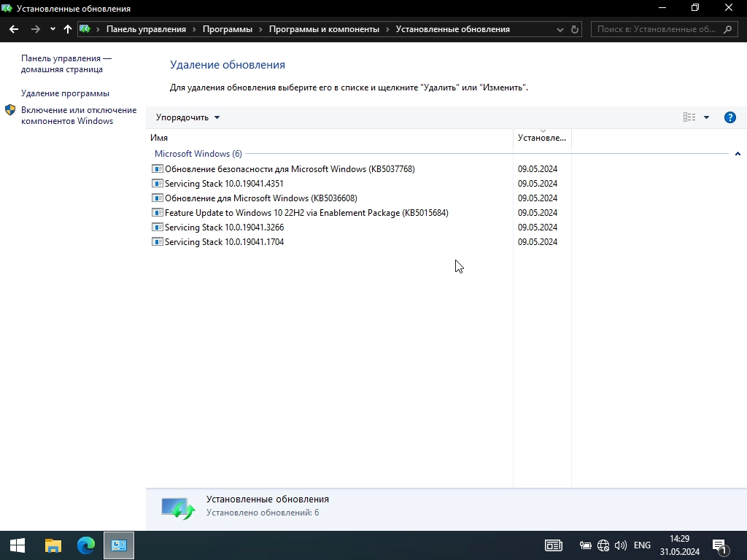This screenshot has height=560, width=747.
Task: Click the shield icon beside Windows components
Action: [x=10, y=110]
